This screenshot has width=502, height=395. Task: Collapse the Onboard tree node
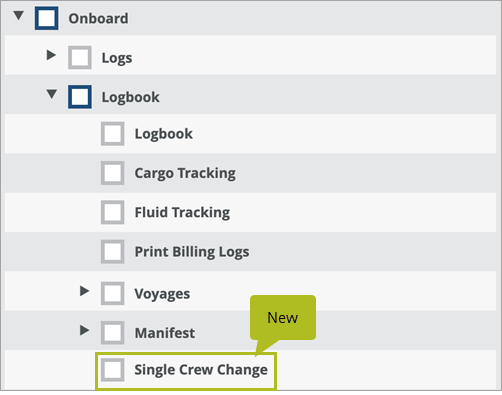coord(19,15)
